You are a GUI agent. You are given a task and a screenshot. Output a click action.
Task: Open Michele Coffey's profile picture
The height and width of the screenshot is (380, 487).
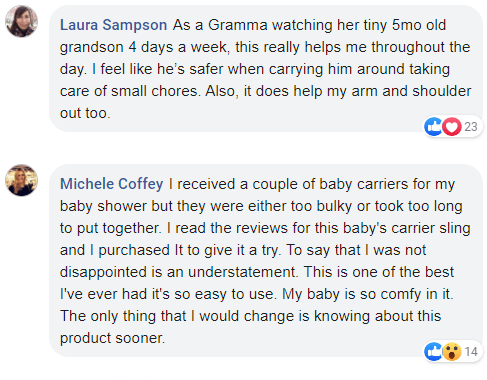(21, 180)
